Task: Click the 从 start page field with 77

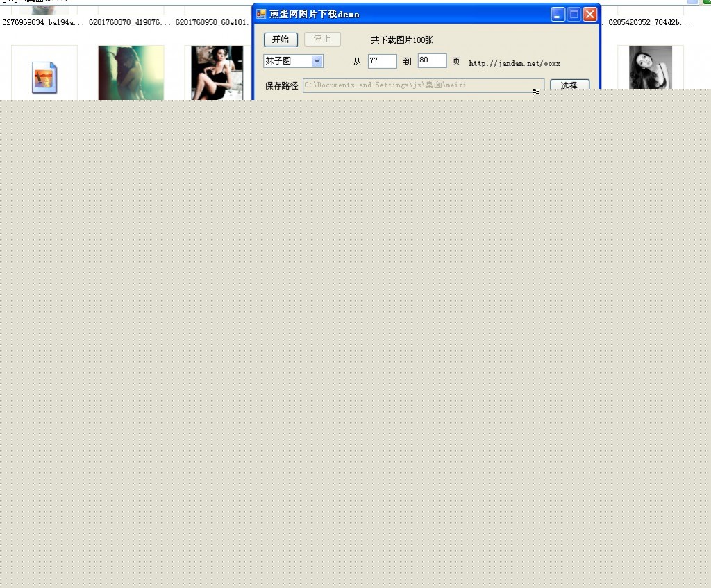Action: [383, 61]
